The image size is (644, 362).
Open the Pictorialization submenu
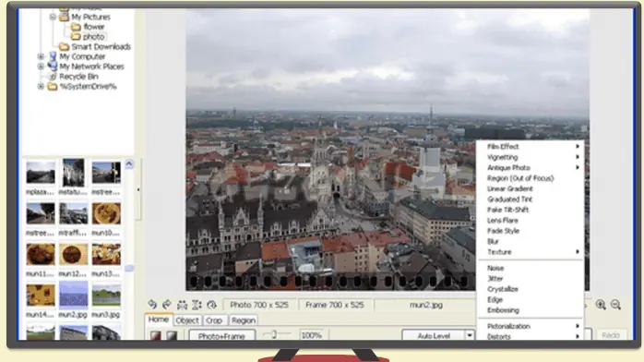531,326
